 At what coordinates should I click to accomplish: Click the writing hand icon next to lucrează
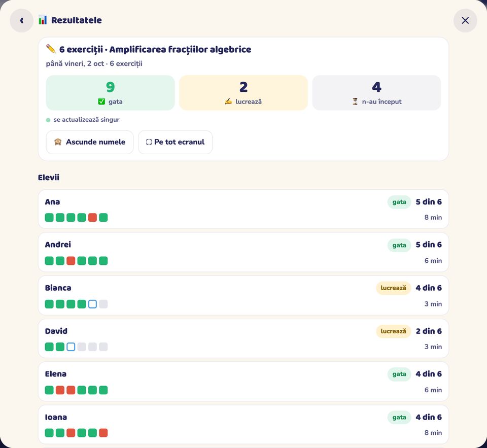point(228,101)
